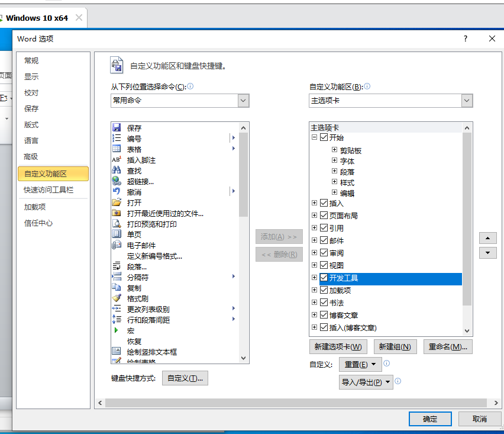Toggle the 引用 tab checkbox
Viewport: 504px width, 434px height.
(324, 228)
